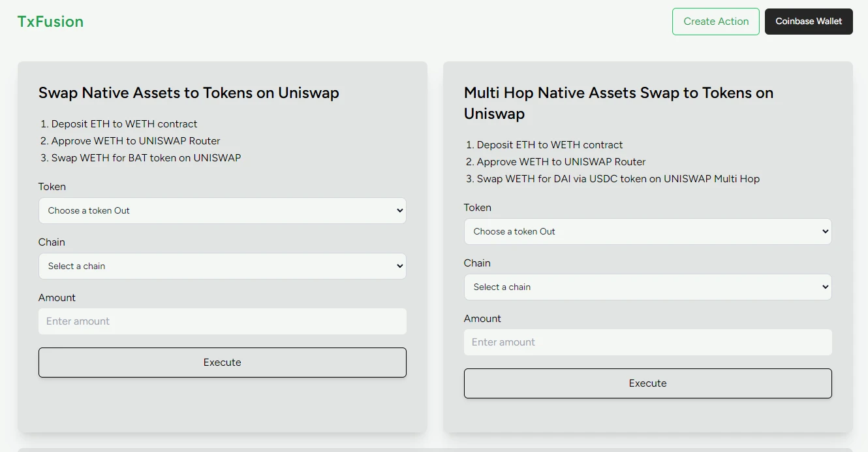
Task: Execute the Multi Hop swap action
Action: click(x=647, y=383)
